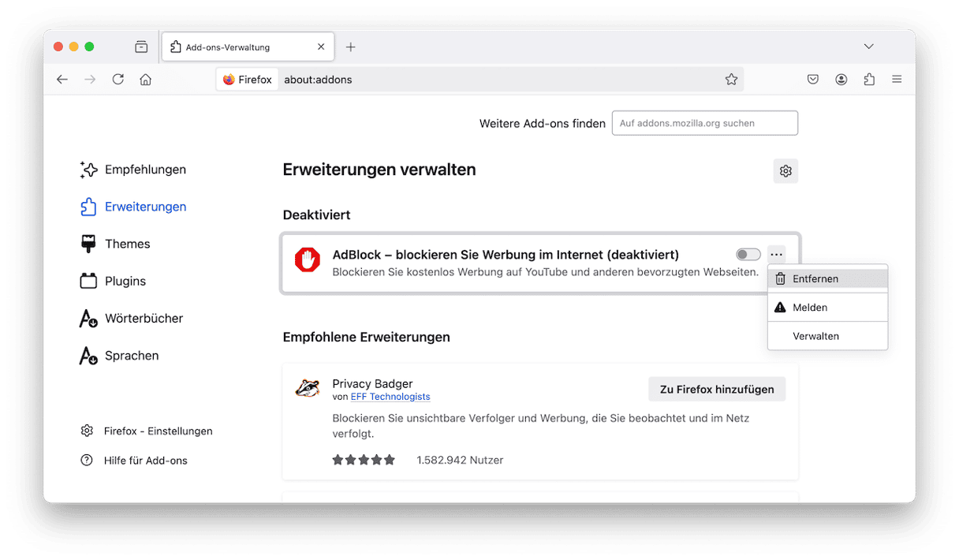Screen dimensions: 959x560
Task: Open Wörterbücher category in the sidebar
Action: click(x=132, y=319)
